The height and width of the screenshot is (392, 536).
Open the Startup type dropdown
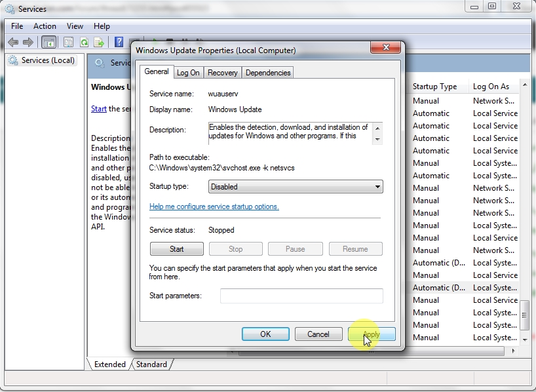tap(296, 186)
